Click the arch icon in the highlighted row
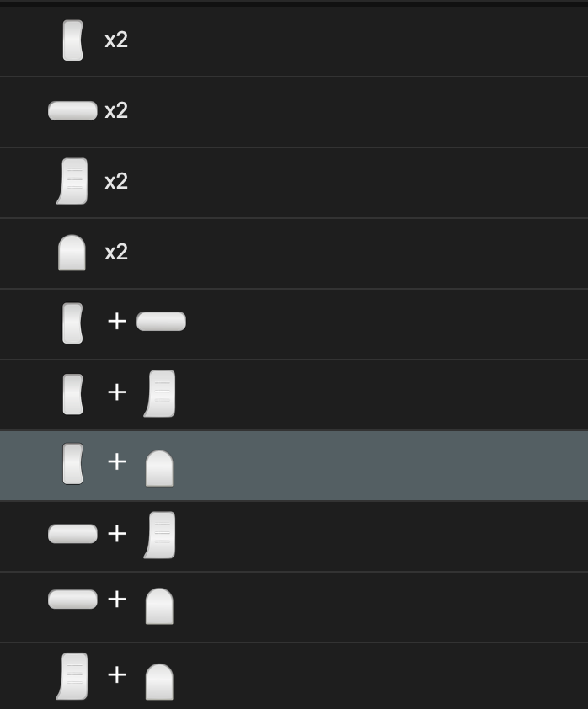This screenshot has height=709, width=588. [x=159, y=468]
